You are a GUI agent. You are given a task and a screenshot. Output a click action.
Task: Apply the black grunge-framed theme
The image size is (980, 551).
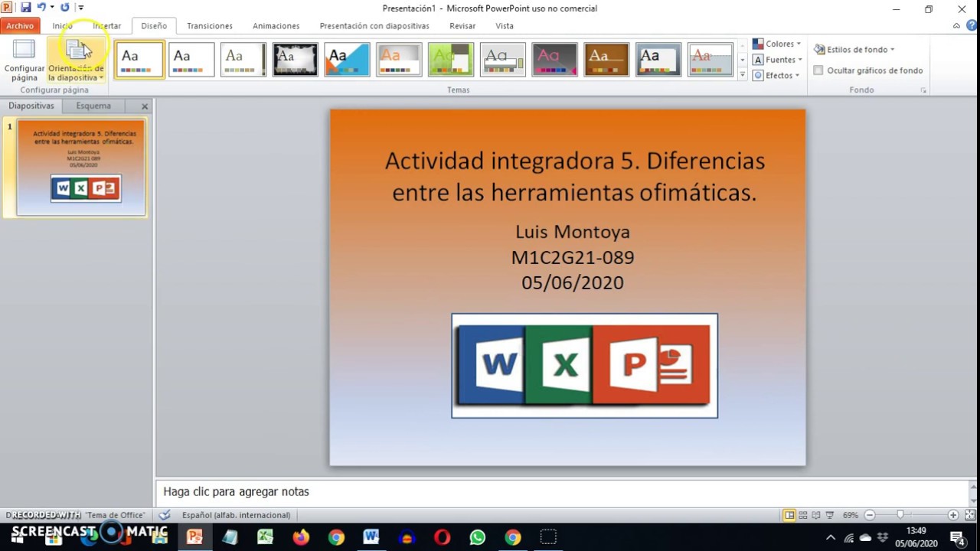(x=295, y=60)
